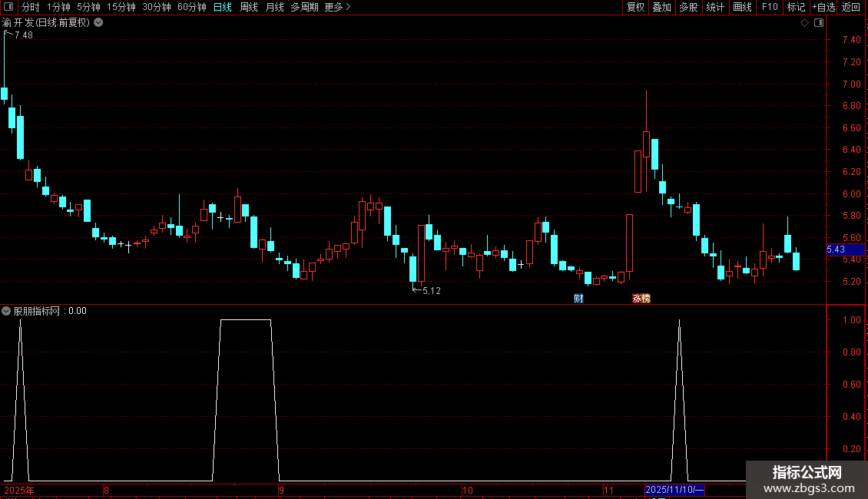This screenshot has width=868, height=499.
Task: Click the 7.48 high price annotation
Action: pyautogui.click(x=23, y=35)
